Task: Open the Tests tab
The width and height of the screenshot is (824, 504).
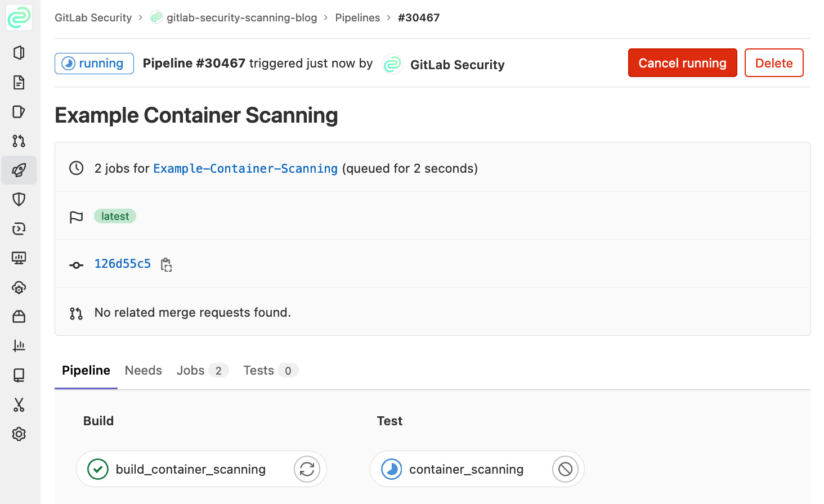Action: [x=259, y=370]
